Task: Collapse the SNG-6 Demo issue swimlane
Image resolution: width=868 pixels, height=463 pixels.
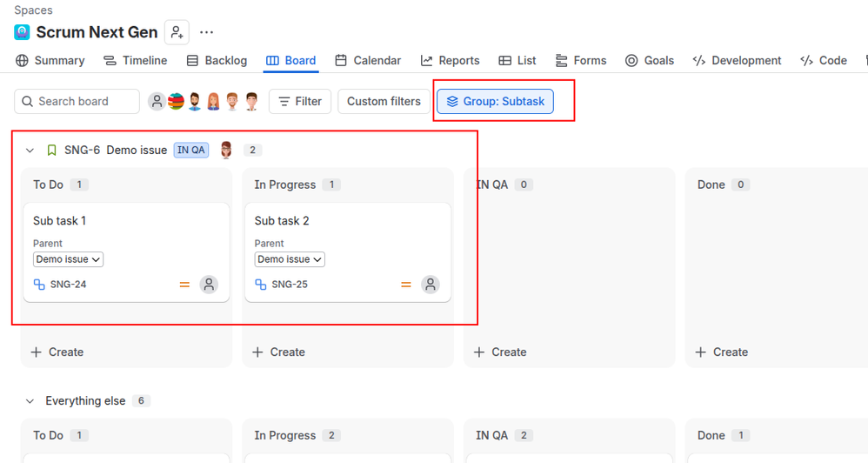Action: [30, 150]
